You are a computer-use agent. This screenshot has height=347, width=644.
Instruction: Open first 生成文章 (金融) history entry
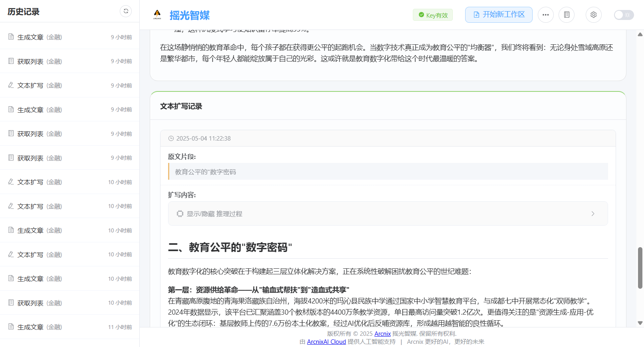point(40,37)
